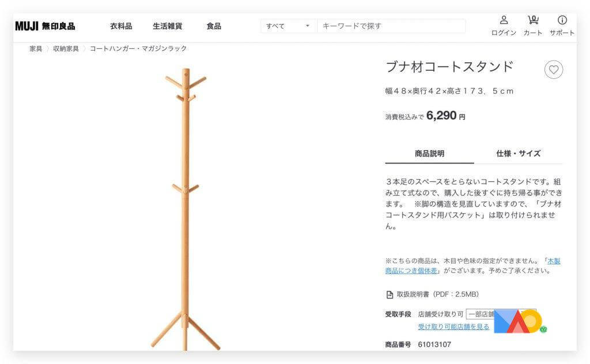
Task: Add product to favorites with heart icon
Action: (554, 70)
